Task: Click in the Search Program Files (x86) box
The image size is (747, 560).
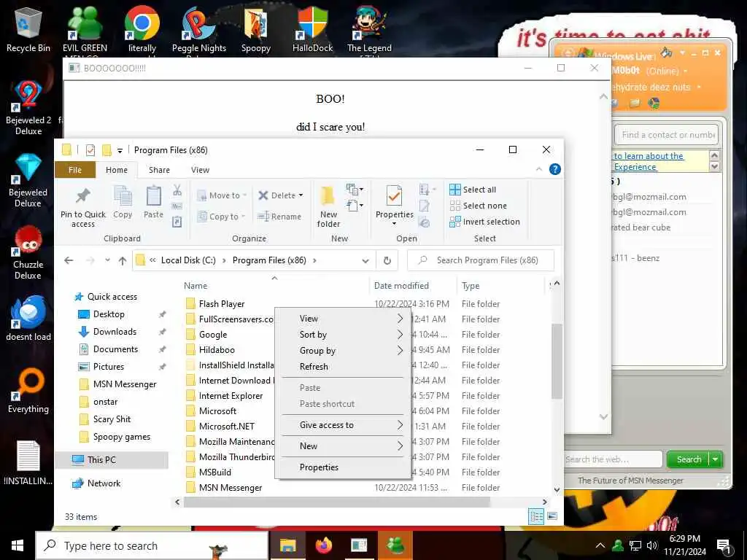Action: 481,260
